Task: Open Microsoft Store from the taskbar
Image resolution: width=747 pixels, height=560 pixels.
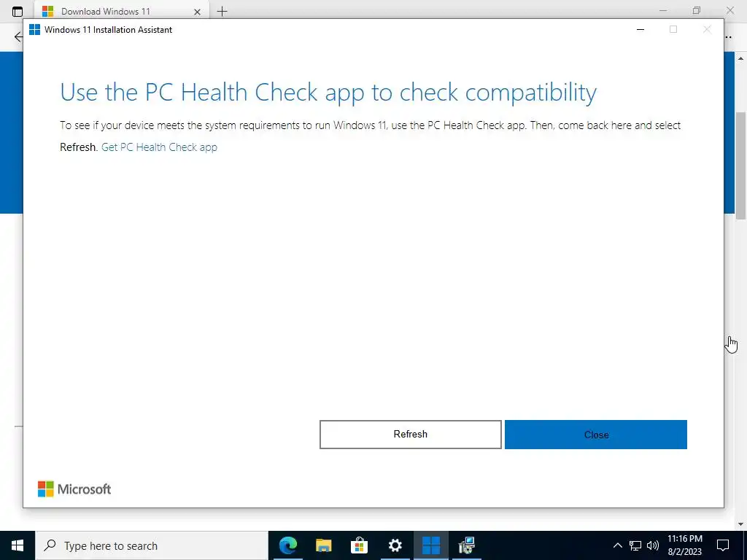Action: pyautogui.click(x=359, y=545)
